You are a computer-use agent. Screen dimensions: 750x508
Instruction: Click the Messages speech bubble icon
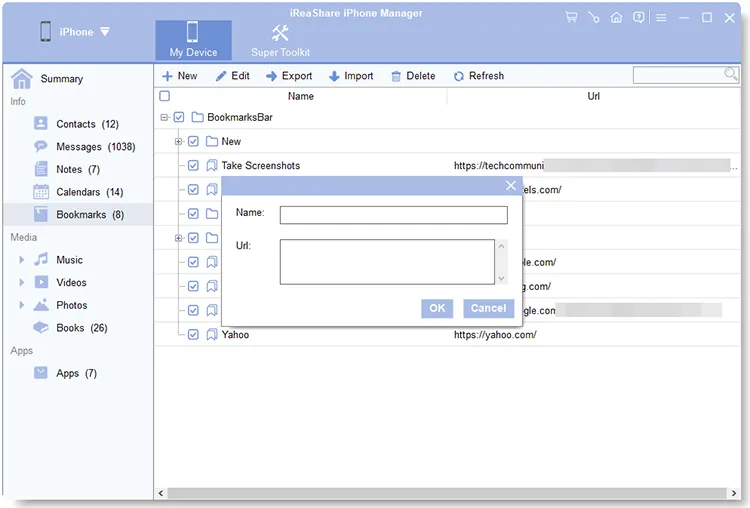(41, 146)
